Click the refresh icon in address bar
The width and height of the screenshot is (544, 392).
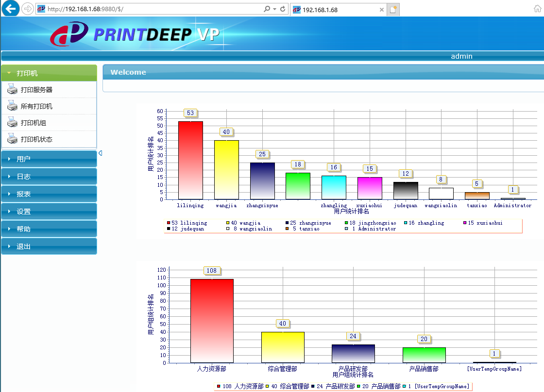click(283, 9)
